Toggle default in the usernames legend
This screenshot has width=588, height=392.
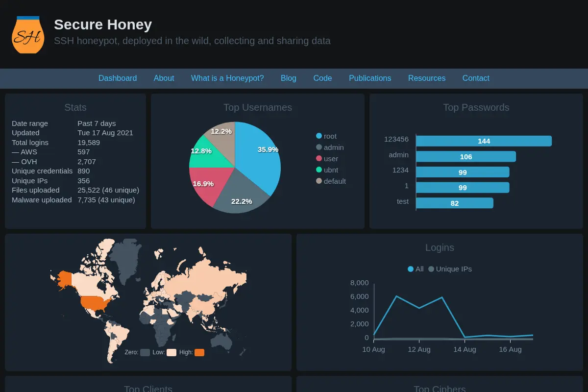coord(331,181)
